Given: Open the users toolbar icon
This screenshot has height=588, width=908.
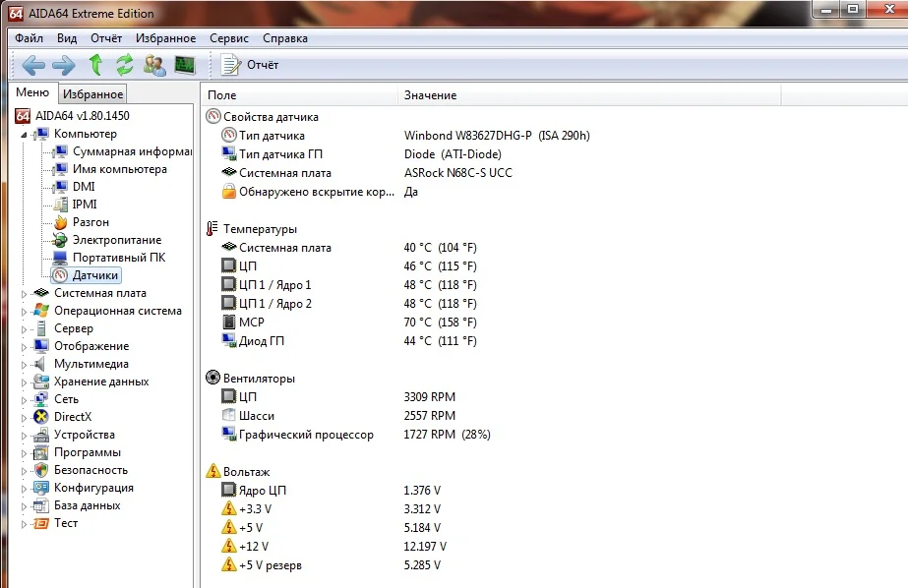Looking at the screenshot, I should pos(154,65).
